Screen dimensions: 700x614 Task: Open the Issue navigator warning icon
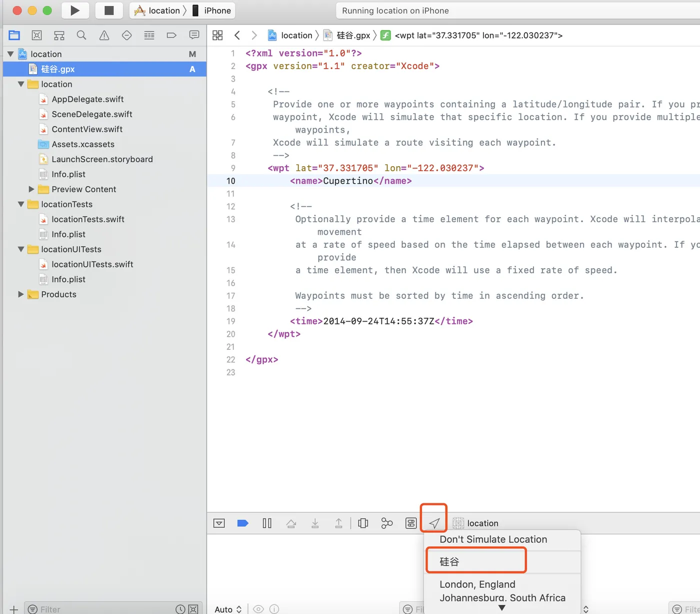tap(104, 35)
